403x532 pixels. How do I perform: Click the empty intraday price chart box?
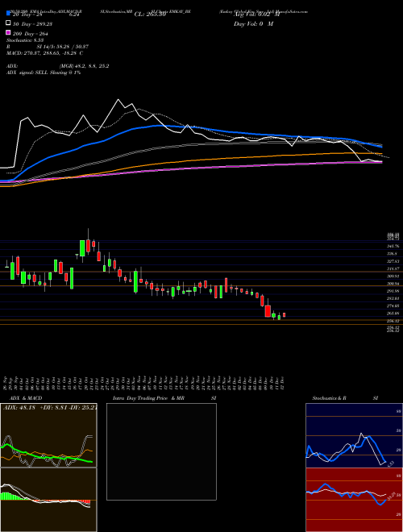tap(161, 451)
